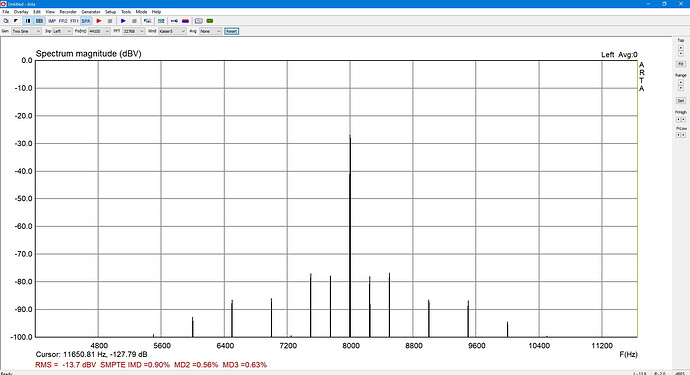Restore down the Arta window

tap(664, 4)
